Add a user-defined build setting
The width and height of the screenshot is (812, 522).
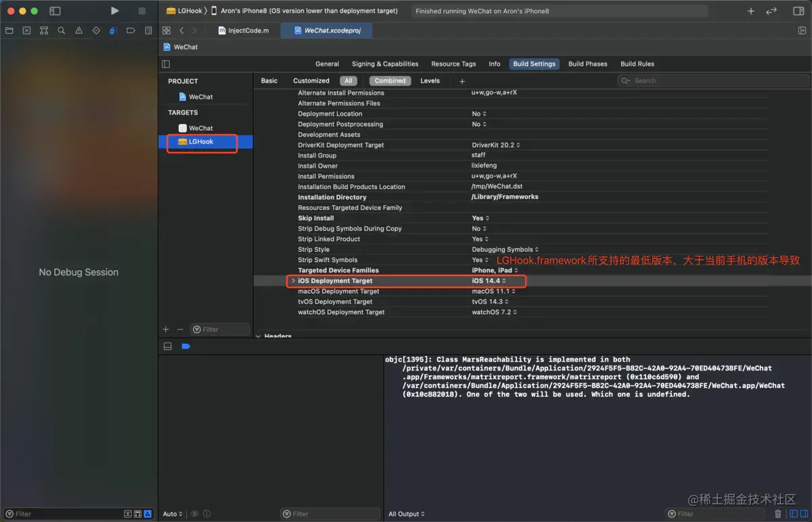tap(462, 81)
